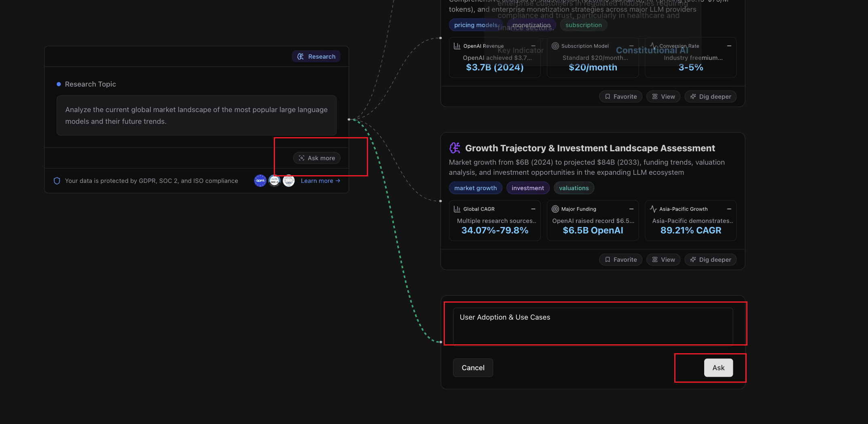The width and height of the screenshot is (868, 424).
Task: Collapse the Conversion Rate metric card
Action: pos(729,46)
